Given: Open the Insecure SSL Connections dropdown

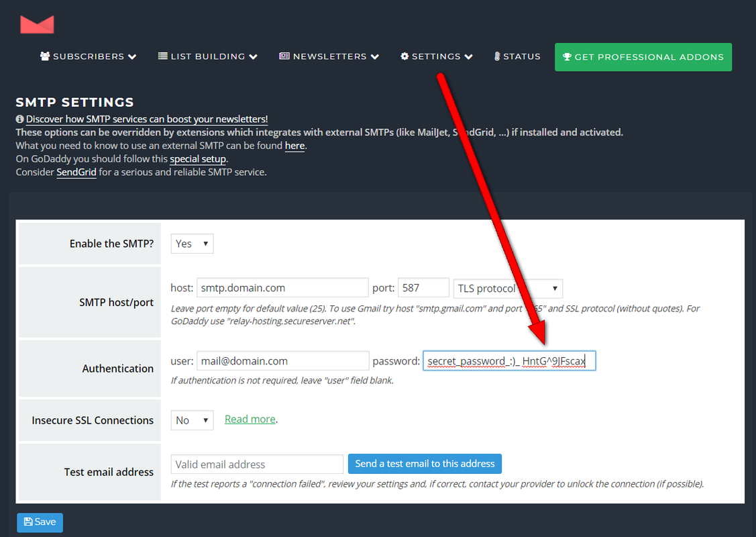Looking at the screenshot, I should point(192,420).
